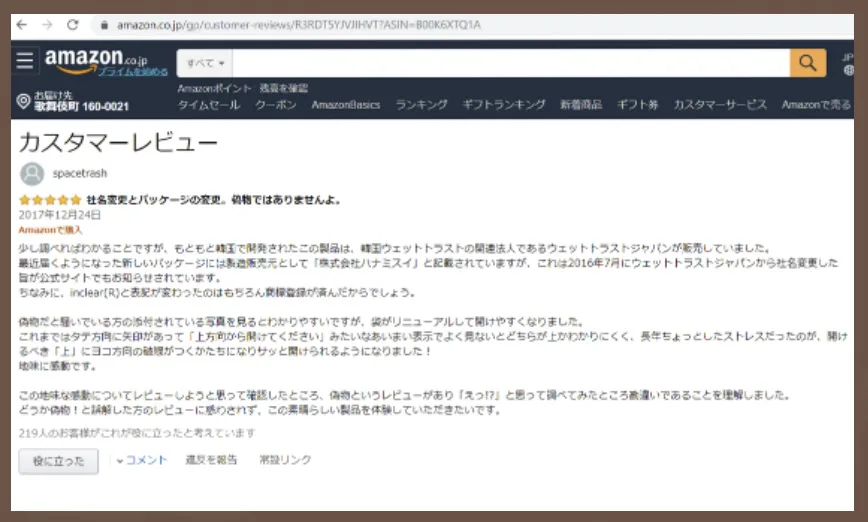Click the 役に立った helpful button

59,461
